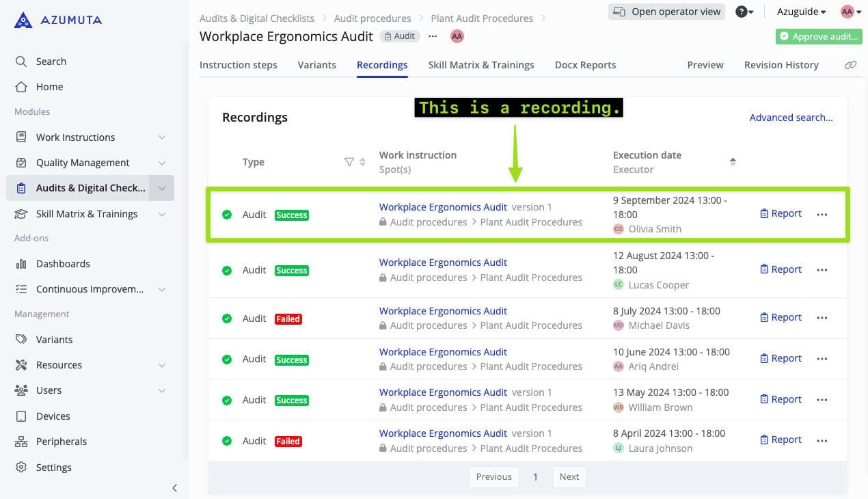
Task: Expand the Work Instructions module
Action: [162, 137]
